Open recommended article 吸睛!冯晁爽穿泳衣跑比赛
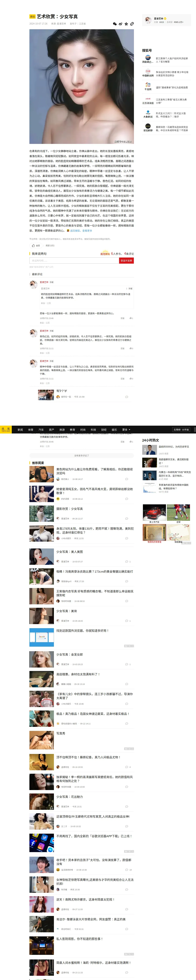 point(94,571)
